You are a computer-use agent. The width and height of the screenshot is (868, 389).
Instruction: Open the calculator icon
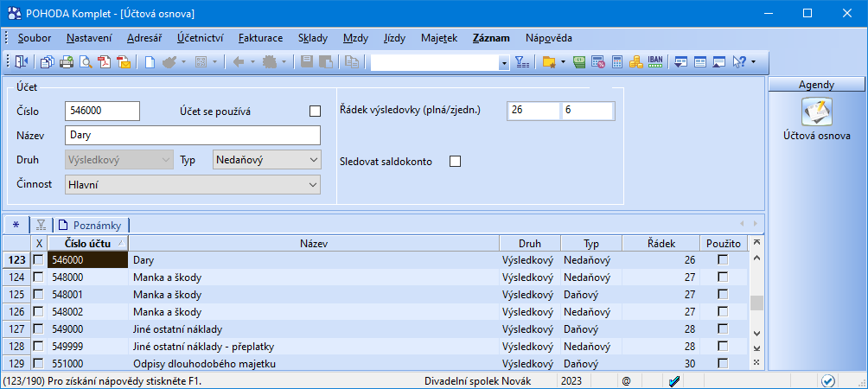(x=617, y=62)
